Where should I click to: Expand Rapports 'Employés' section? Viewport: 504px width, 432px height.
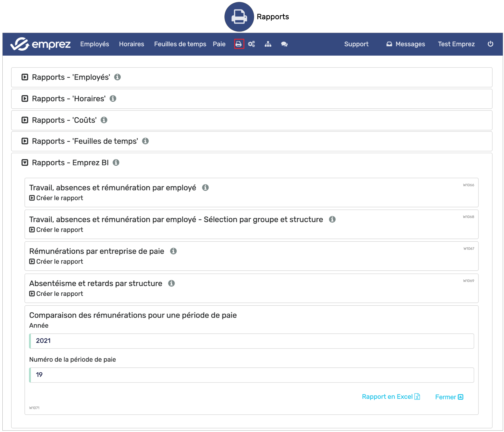pyautogui.click(x=25, y=77)
